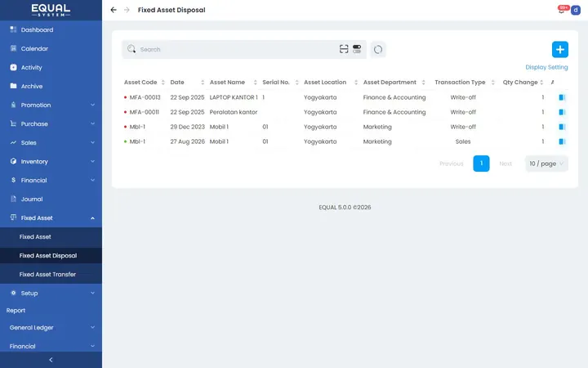Open the 10 / page dropdown
The height and width of the screenshot is (368, 588).
coord(546,164)
